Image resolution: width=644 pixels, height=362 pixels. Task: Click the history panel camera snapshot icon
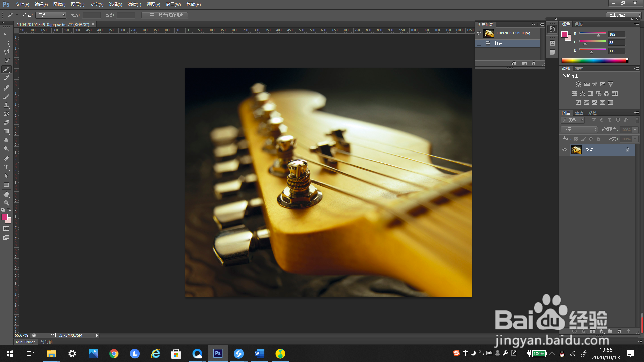(x=524, y=64)
